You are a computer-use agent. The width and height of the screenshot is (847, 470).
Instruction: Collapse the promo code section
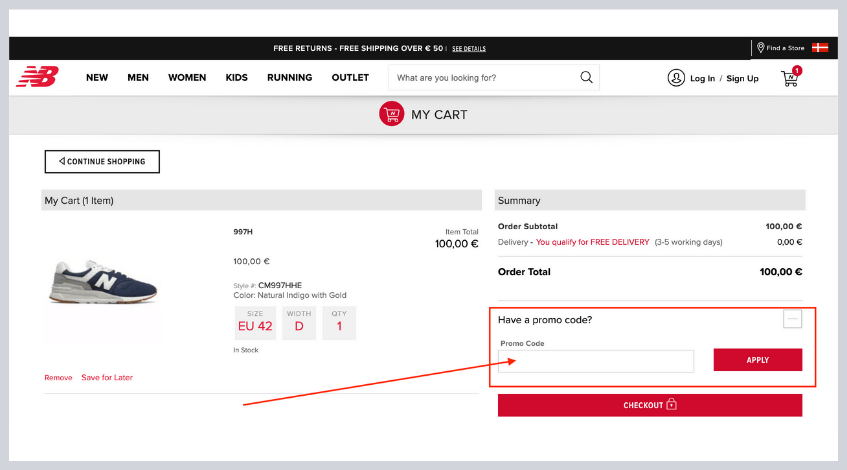tap(792, 319)
